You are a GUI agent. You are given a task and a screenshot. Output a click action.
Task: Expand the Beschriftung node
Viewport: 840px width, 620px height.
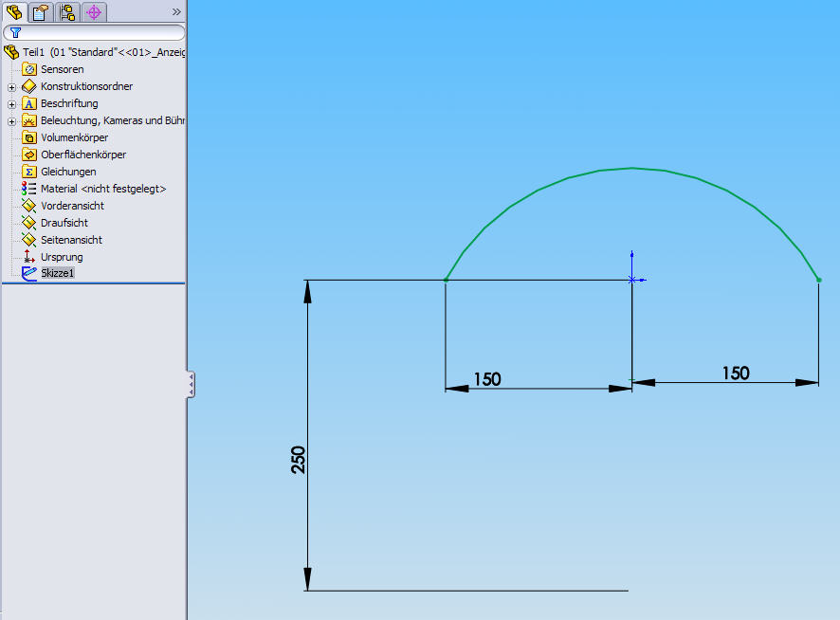tap(11, 104)
